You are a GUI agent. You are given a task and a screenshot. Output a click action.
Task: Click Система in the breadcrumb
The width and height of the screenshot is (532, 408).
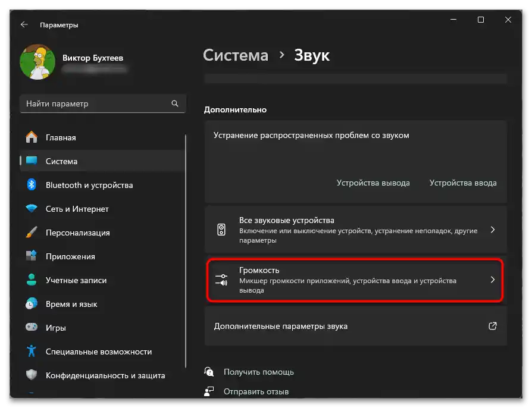point(235,55)
